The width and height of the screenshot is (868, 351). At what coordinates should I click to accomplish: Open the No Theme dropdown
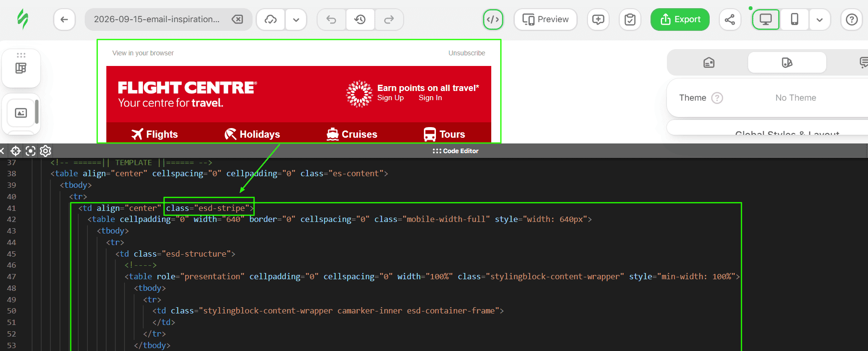(795, 98)
